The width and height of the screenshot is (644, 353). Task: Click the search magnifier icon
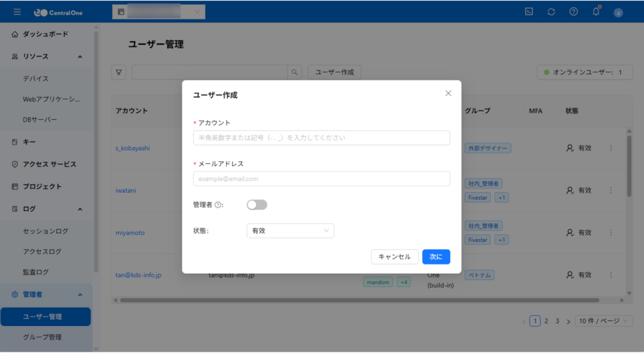pyautogui.click(x=294, y=72)
